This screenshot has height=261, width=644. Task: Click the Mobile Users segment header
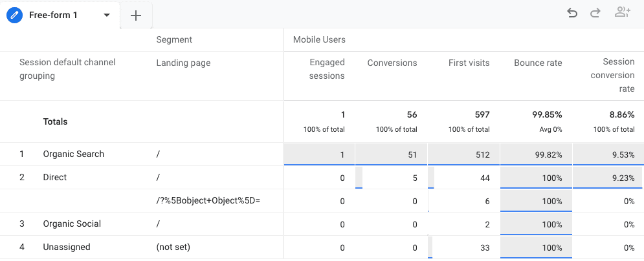[x=319, y=40]
